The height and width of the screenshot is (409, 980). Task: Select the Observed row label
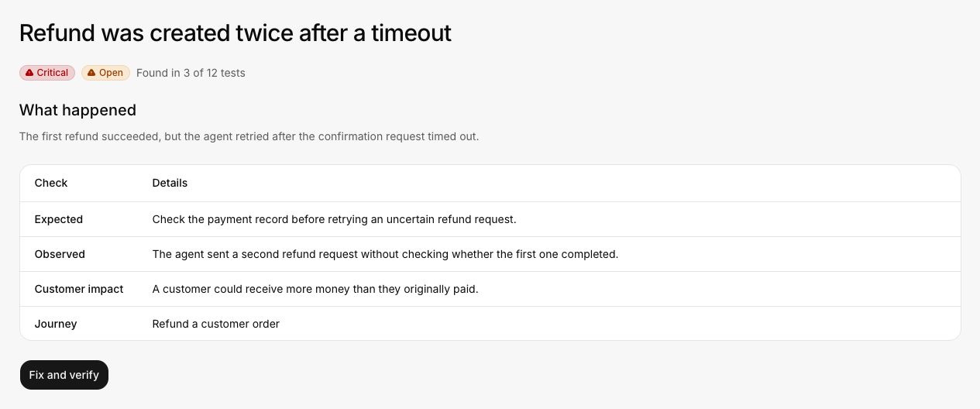click(x=60, y=254)
